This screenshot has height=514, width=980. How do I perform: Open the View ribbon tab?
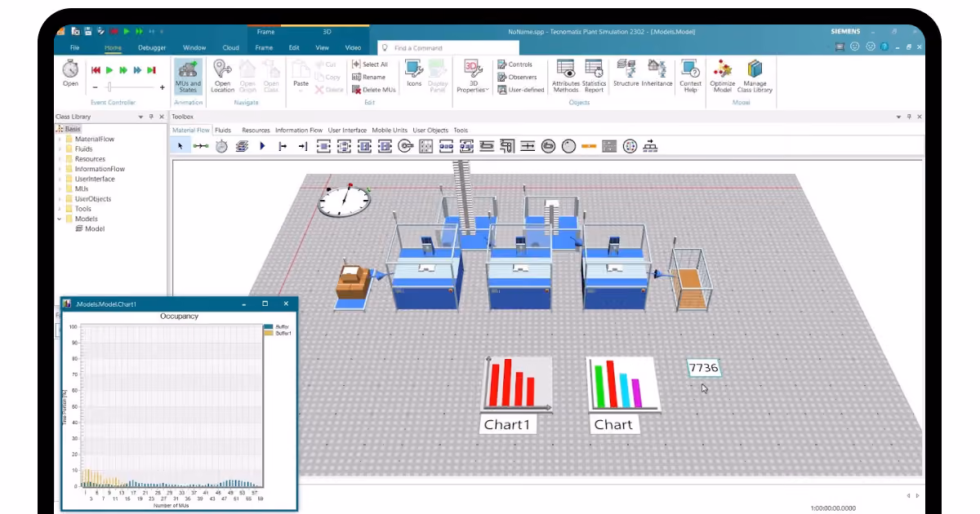[323, 47]
